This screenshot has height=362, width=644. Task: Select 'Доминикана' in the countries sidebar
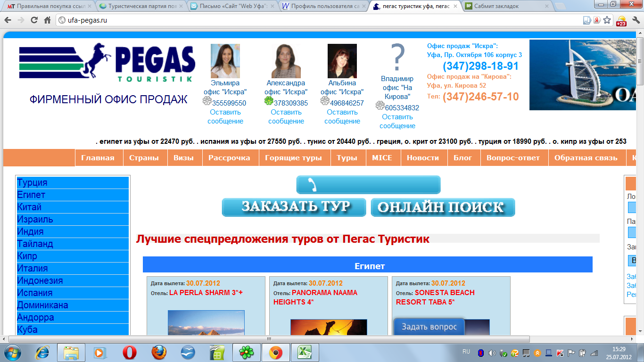[73, 305]
